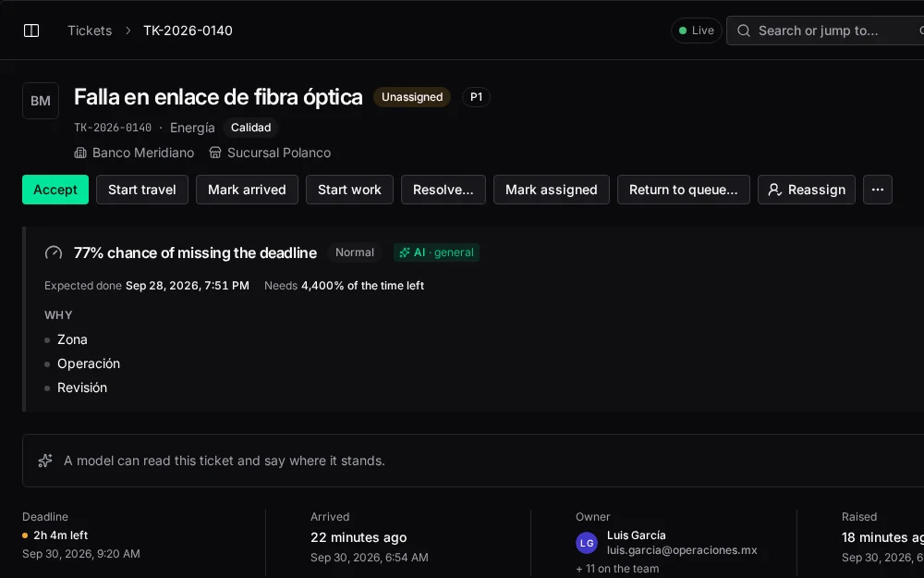Click the Reassign button
Viewport: 924px width, 578px height.
(806, 190)
